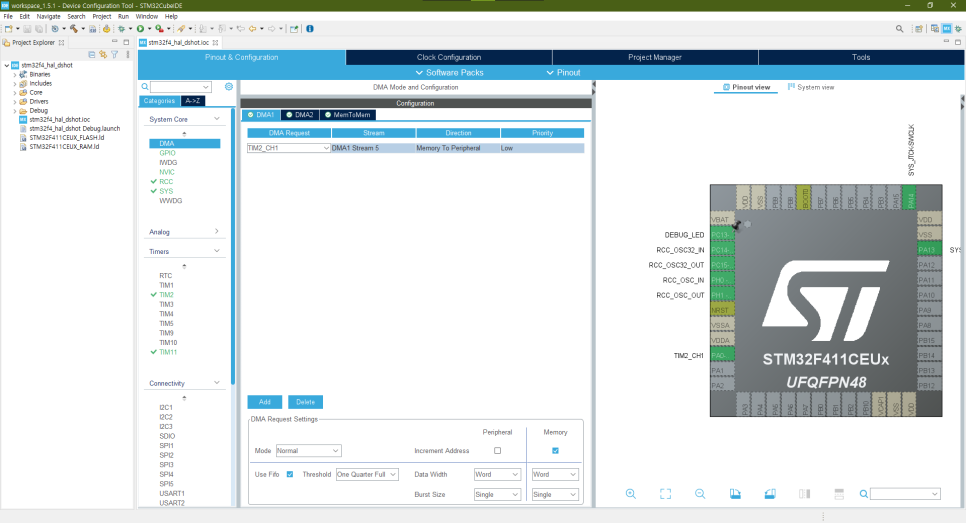Open the Navigate menu
The width and height of the screenshot is (966, 523).
tap(48, 17)
